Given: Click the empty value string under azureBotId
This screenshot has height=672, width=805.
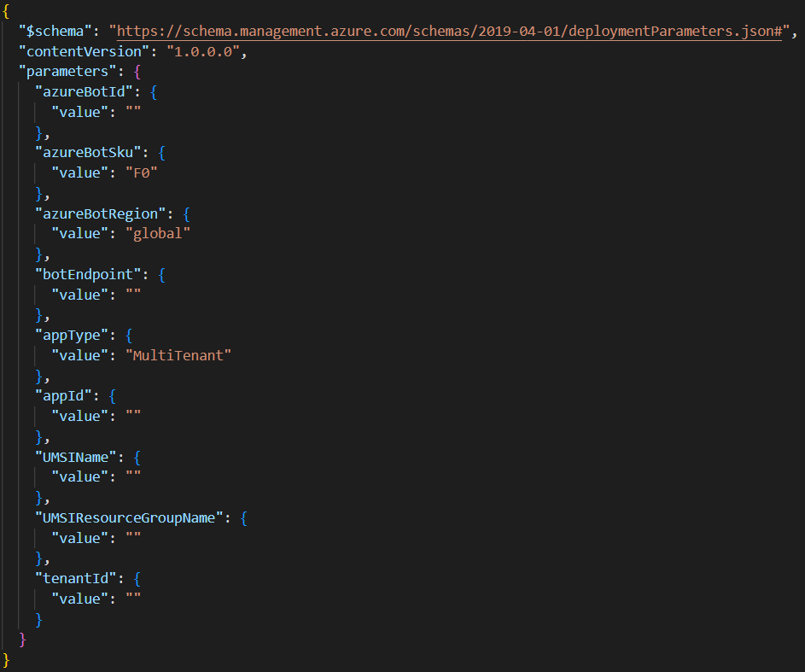Looking at the screenshot, I should click(x=132, y=112).
